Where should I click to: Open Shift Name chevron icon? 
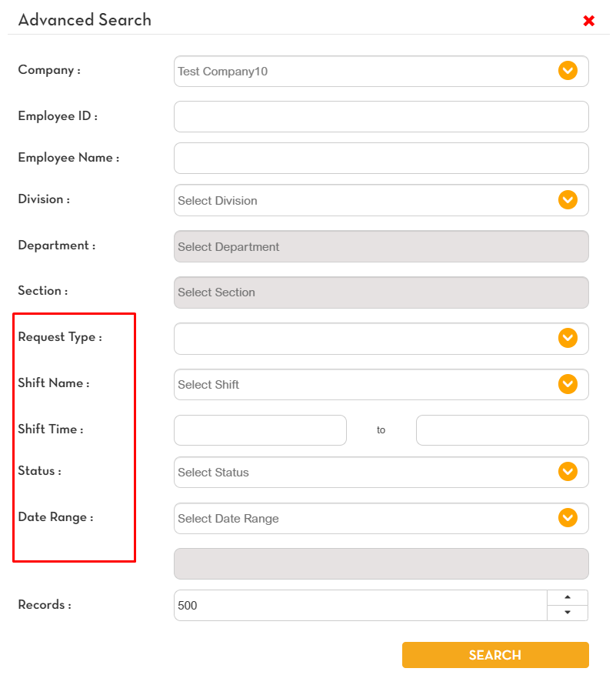(568, 384)
